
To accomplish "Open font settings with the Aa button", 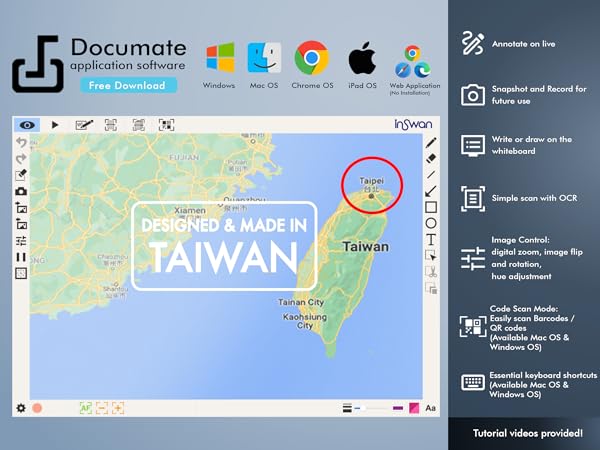I will pos(430,408).
